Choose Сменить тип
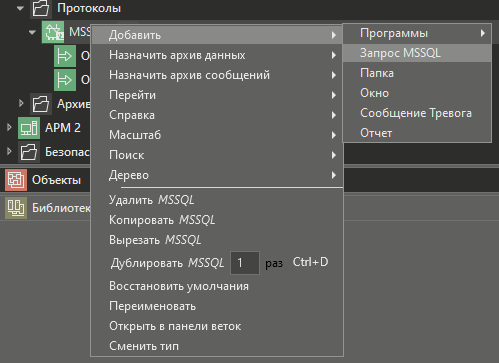 pyautogui.click(x=217, y=346)
